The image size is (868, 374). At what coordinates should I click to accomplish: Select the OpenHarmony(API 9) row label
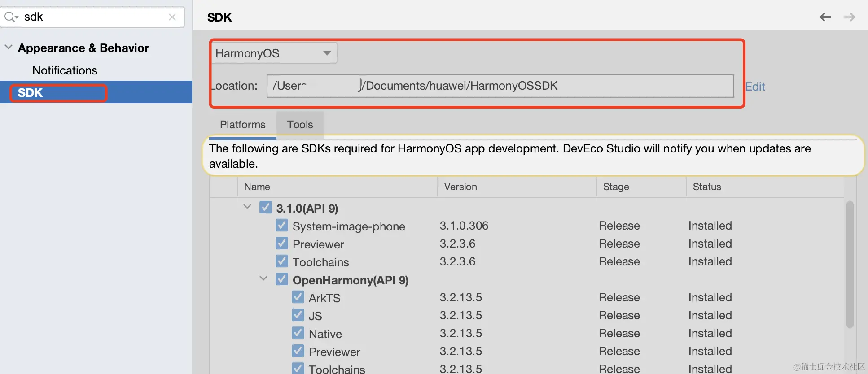pos(351,280)
